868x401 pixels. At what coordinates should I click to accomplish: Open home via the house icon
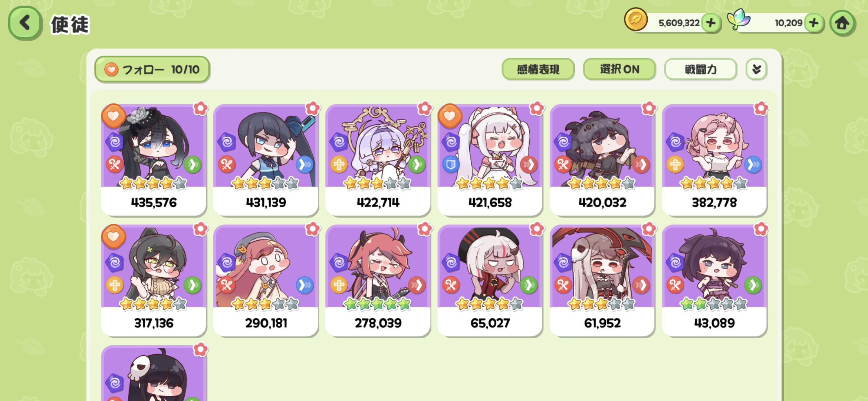click(842, 23)
